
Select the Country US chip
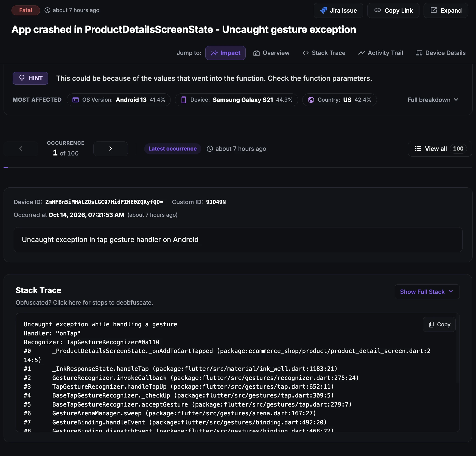pyautogui.click(x=339, y=100)
